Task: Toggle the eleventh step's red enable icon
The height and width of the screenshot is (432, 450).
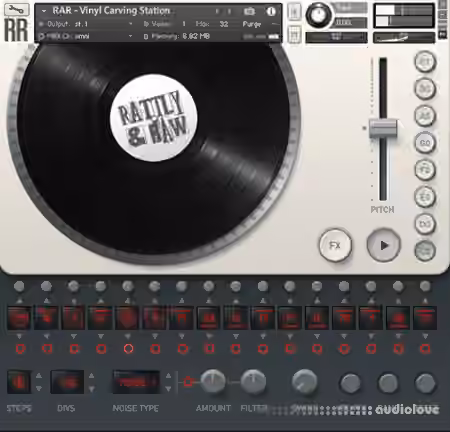Action: coord(290,349)
